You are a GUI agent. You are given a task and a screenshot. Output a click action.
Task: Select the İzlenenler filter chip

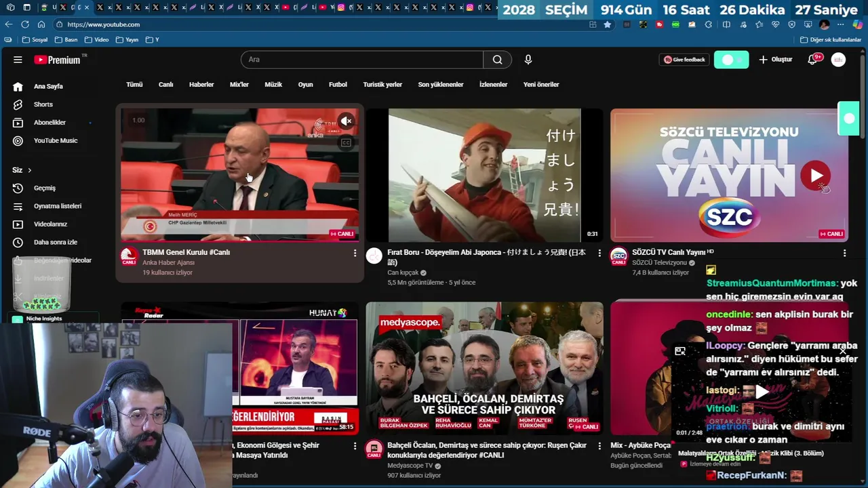point(493,85)
